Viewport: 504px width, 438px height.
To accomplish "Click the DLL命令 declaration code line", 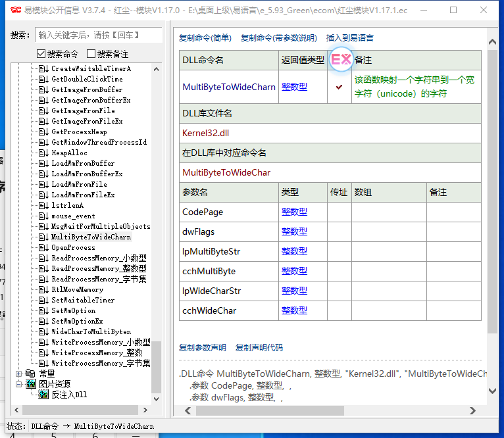I will click(333, 374).
